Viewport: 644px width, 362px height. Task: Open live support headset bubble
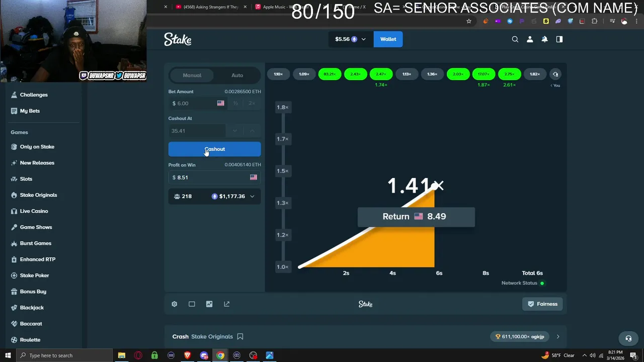(628, 338)
